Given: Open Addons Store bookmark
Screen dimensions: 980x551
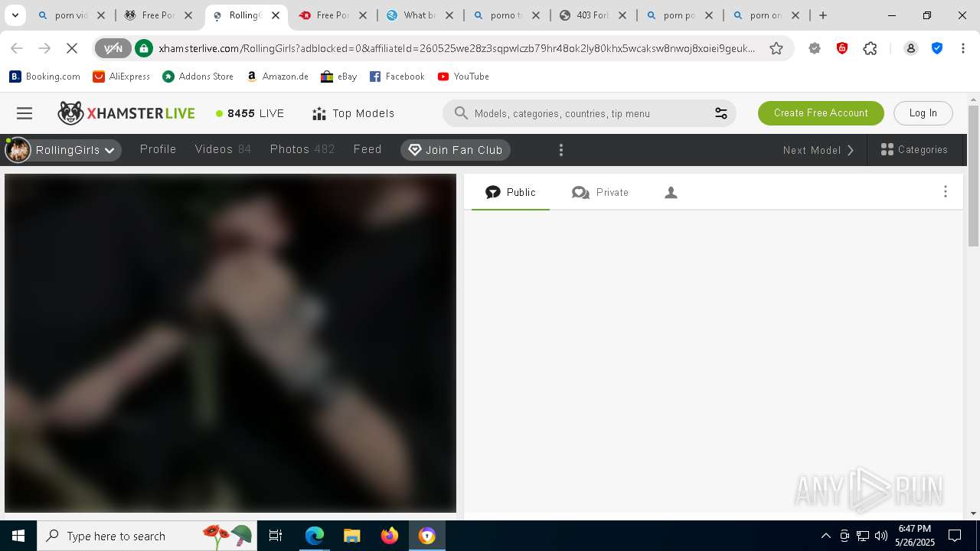Looking at the screenshot, I should point(198,77).
